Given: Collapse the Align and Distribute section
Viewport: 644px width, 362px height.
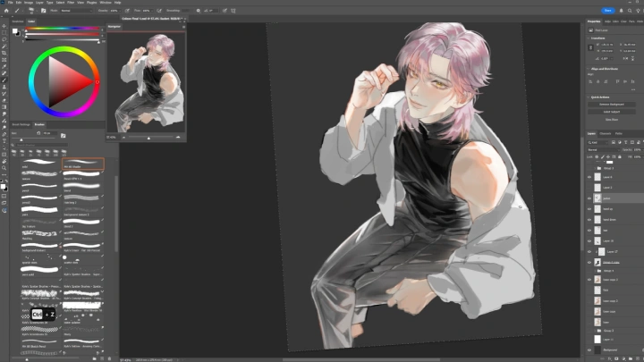Looking at the screenshot, I should (589, 69).
